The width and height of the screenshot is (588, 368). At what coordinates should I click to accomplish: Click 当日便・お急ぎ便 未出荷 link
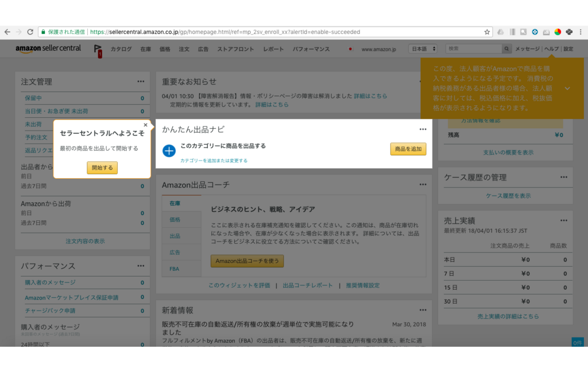pos(56,111)
